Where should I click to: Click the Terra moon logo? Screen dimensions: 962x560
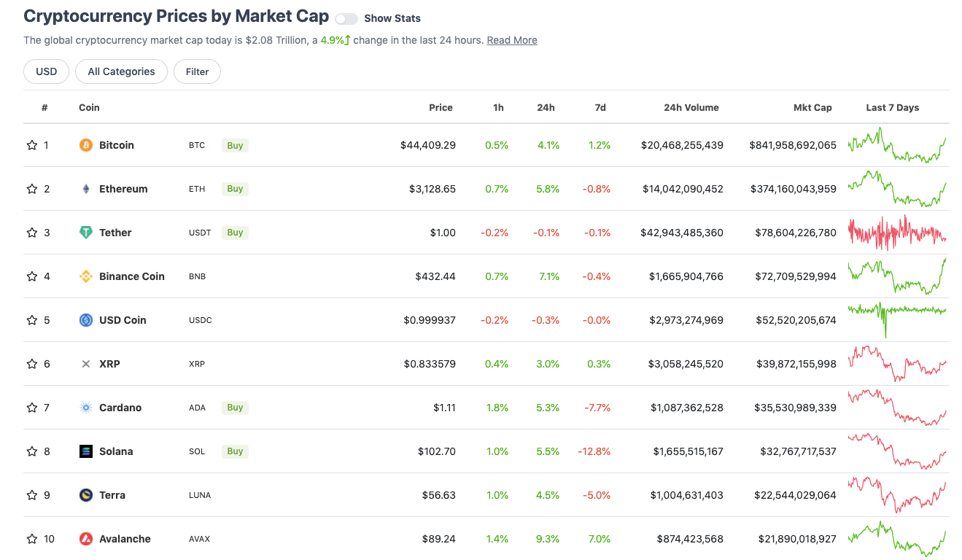coord(86,495)
